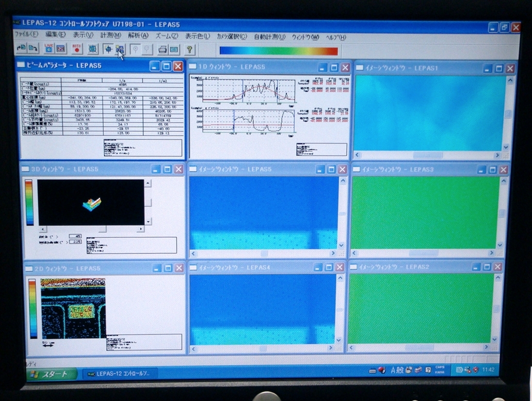The height and width of the screenshot is (401, 532).
Task: Open the ファイル(F) menu
Action: [27, 34]
